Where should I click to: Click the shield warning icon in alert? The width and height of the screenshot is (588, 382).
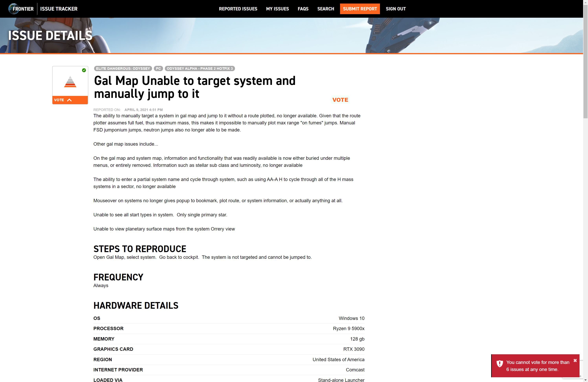coord(500,364)
